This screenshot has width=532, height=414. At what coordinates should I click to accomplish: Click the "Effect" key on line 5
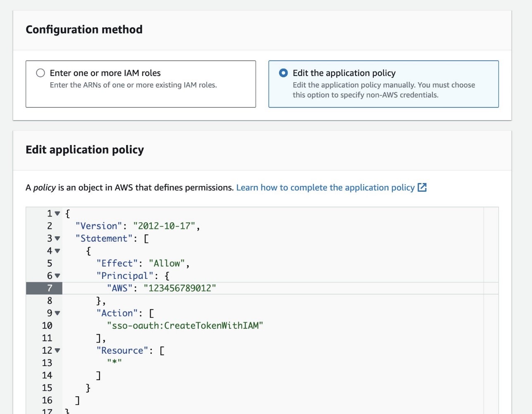(117, 263)
